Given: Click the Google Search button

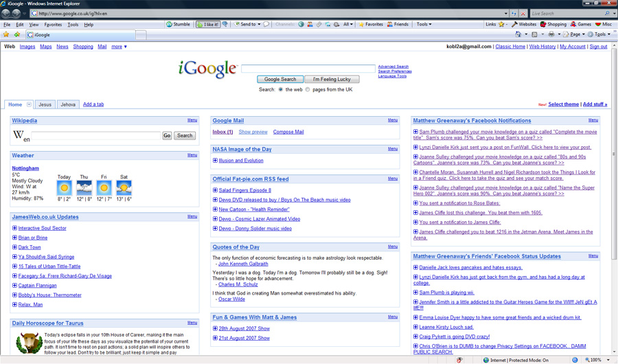Looking at the screenshot, I should pos(280,79).
